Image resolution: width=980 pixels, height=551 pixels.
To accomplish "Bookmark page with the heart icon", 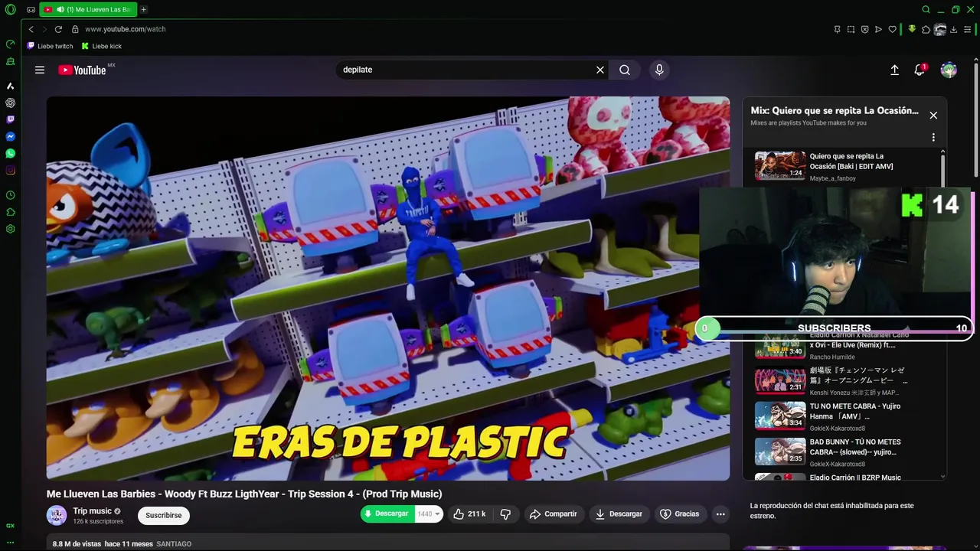I will [x=892, y=29].
